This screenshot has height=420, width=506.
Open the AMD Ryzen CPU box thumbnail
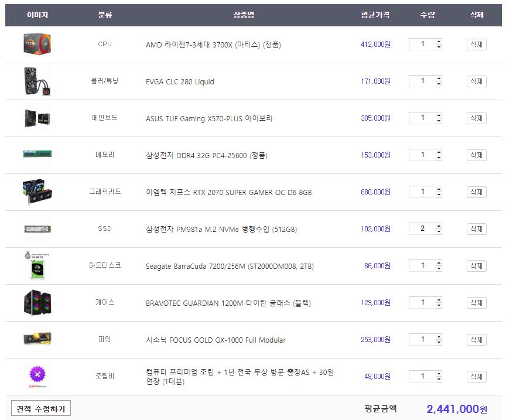(x=37, y=44)
